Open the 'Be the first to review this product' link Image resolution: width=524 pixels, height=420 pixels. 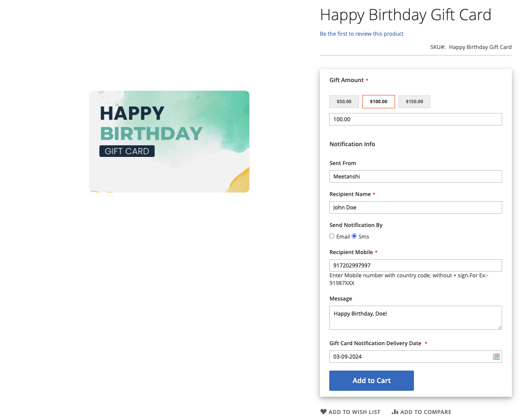tap(362, 34)
